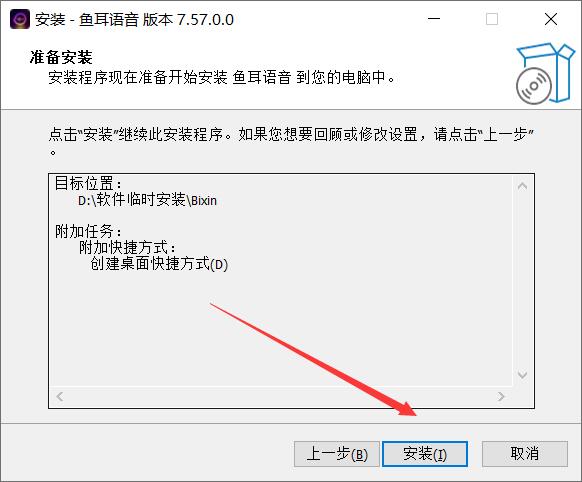Cancel setup with 取消 button
This screenshot has width=582, height=482.
(x=524, y=453)
